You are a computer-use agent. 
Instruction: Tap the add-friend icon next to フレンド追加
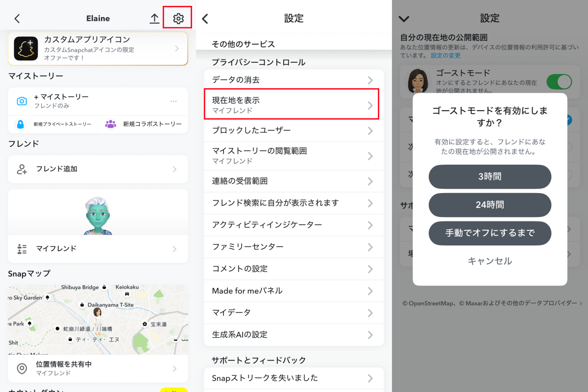(22, 169)
